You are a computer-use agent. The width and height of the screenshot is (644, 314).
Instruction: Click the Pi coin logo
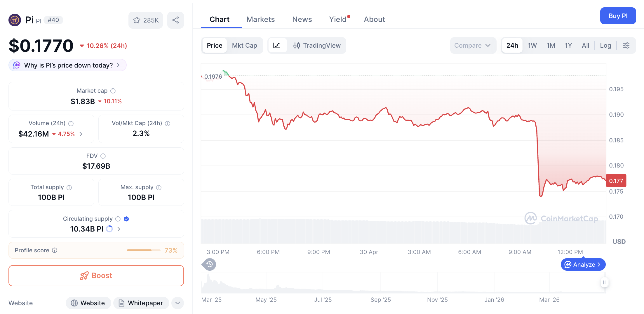(15, 20)
